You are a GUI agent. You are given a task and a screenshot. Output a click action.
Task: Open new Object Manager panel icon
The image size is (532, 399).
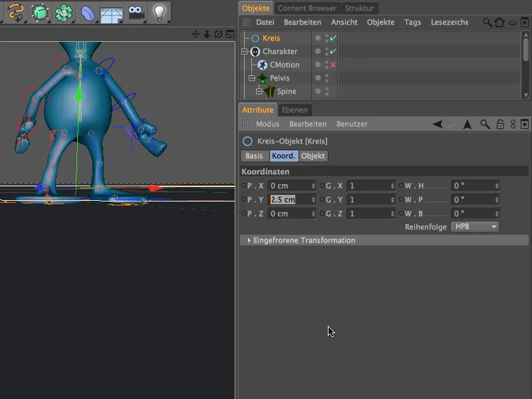coord(525,23)
